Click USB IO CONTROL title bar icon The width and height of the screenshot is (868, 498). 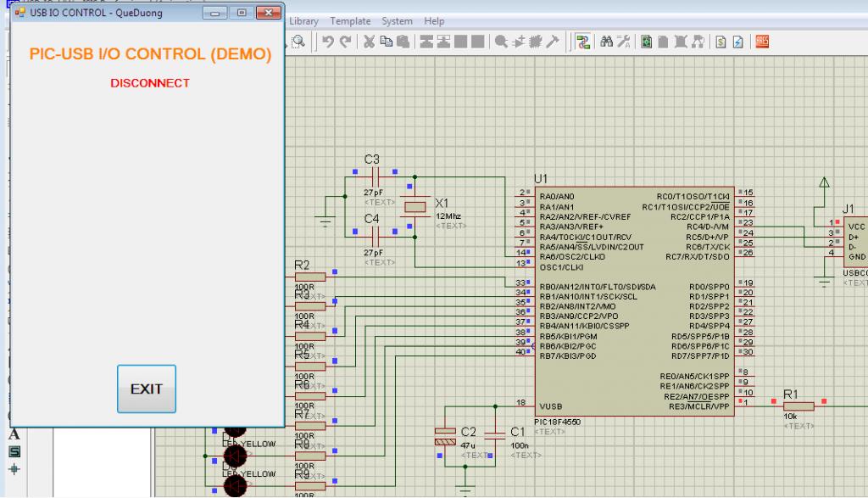20,12
